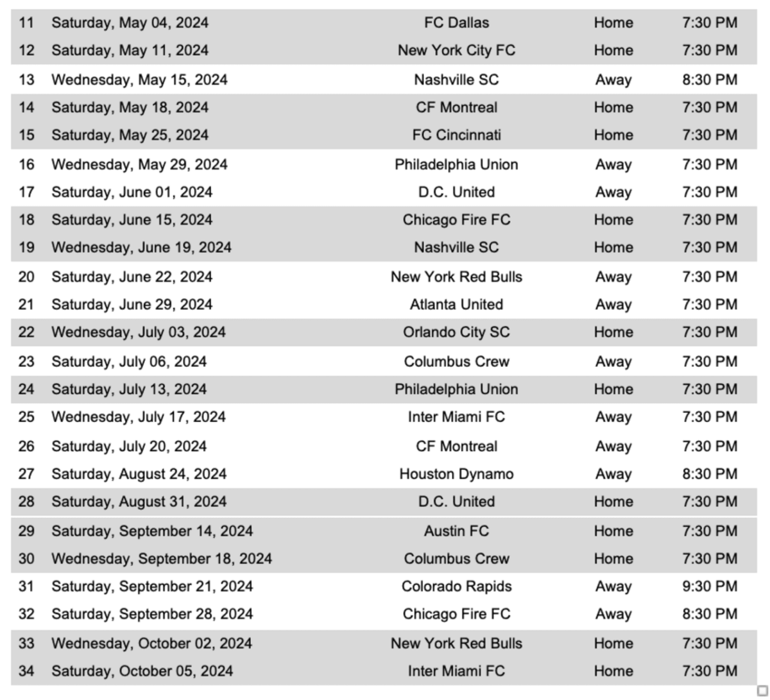Image resolution: width=770 pixels, height=700 pixels.
Task: Click the 9:30 PM time cell
Action: 709,586
